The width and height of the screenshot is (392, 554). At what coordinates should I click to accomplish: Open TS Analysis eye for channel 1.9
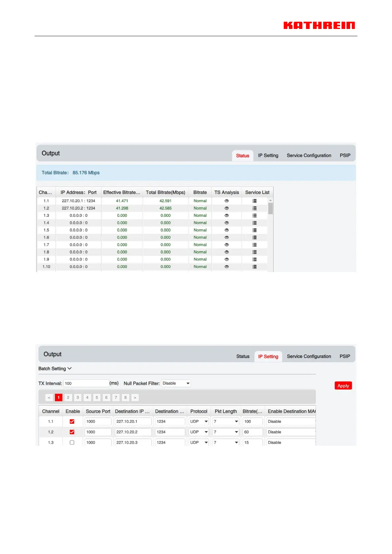tap(226, 259)
